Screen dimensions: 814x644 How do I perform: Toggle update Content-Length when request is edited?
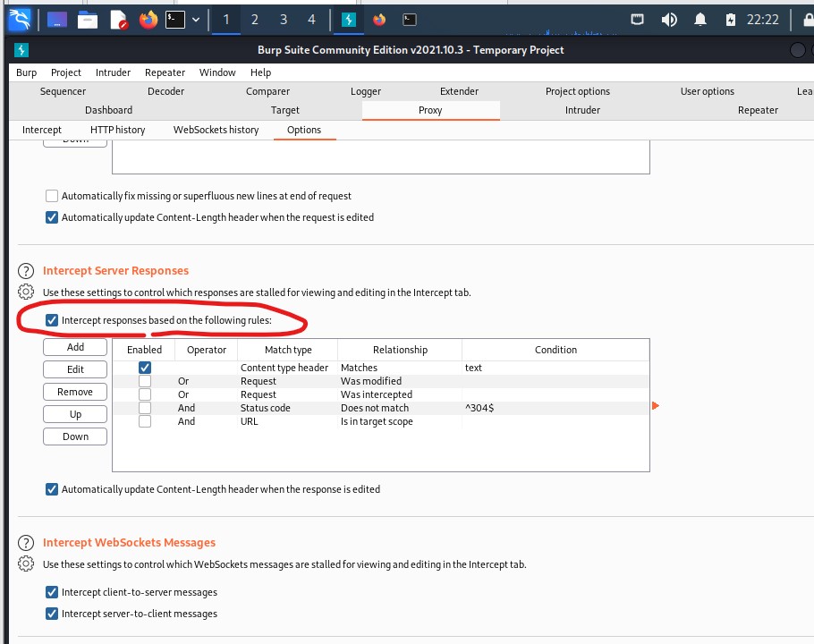click(51, 217)
